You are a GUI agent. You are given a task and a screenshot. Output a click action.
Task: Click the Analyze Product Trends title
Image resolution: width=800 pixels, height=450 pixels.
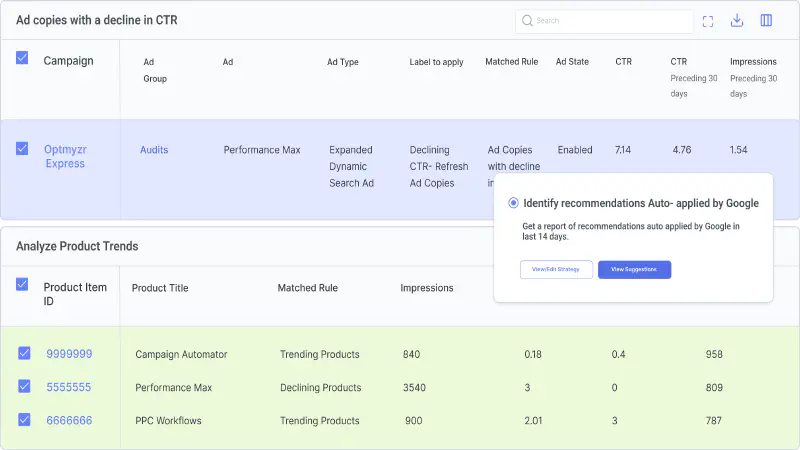point(77,246)
